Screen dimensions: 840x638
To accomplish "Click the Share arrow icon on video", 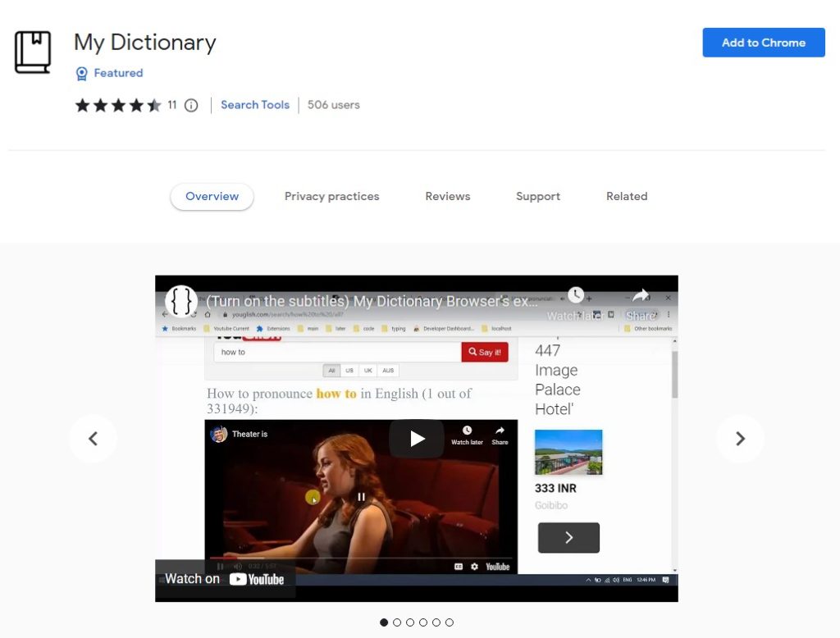I will click(x=641, y=295).
